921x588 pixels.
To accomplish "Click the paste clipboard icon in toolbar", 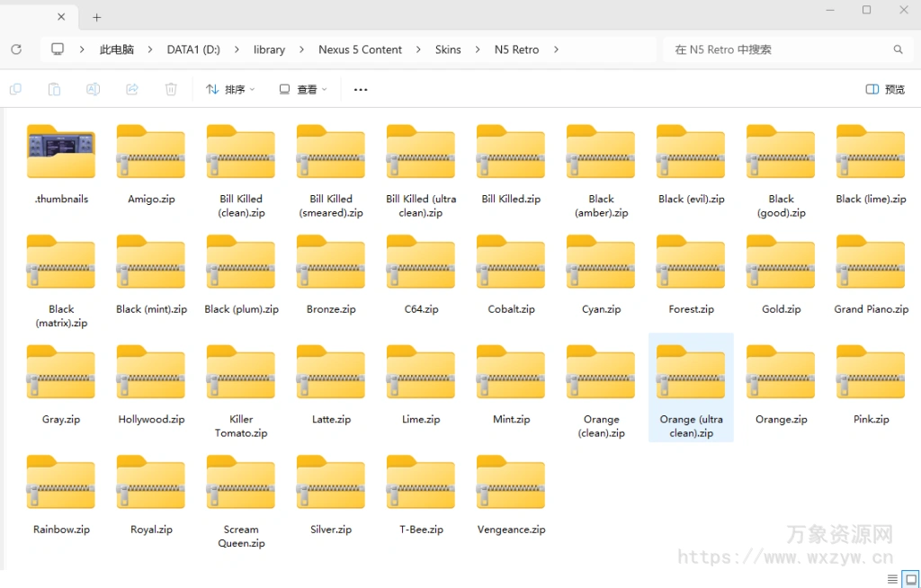I will pos(54,89).
